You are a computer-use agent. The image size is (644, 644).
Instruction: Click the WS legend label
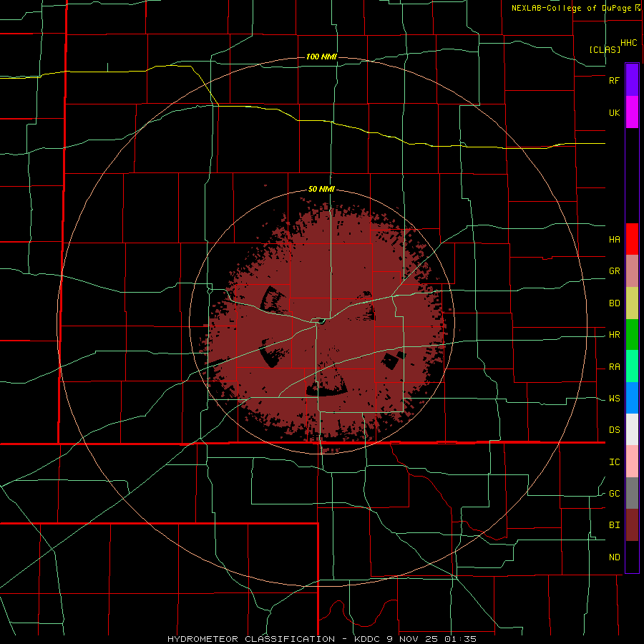[x=614, y=399]
